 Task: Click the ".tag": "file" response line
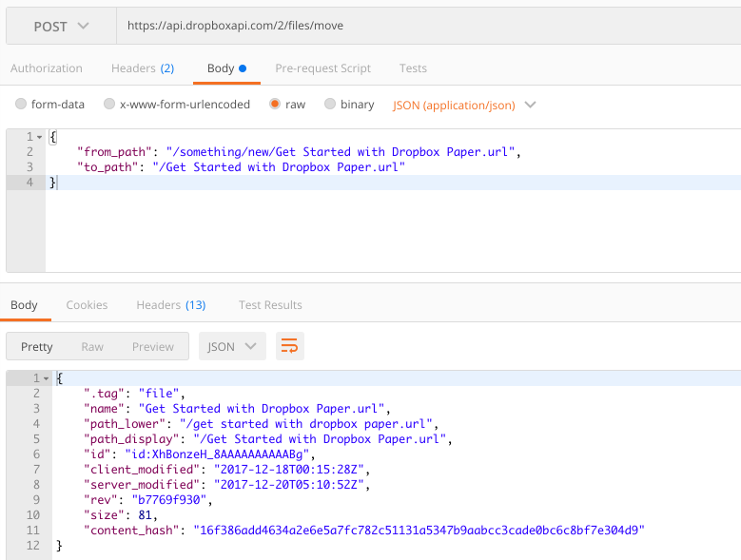pyautogui.click(x=134, y=394)
